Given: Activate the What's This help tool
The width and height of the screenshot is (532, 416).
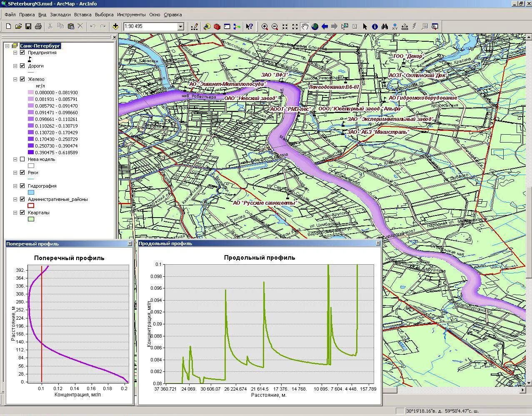Looking at the screenshot, I should pos(249,26).
